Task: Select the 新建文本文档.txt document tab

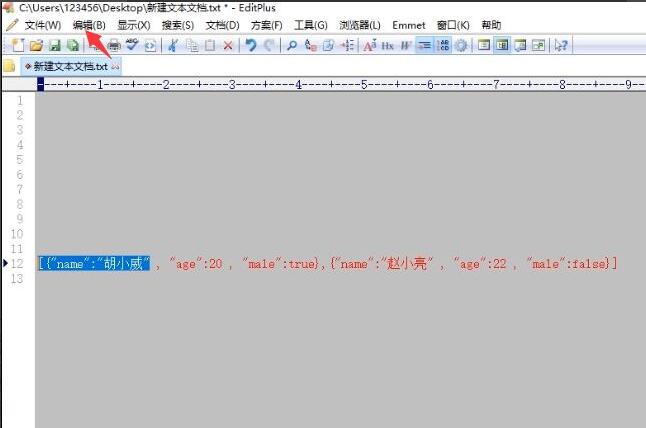Action: [x=71, y=66]
